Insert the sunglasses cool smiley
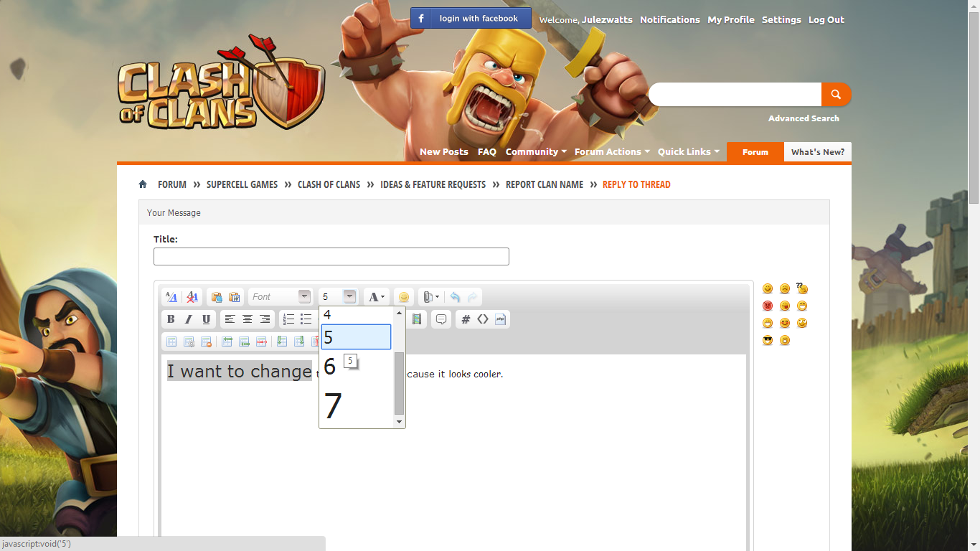Image resolution: width=980 pixels, height=551 pixels. (768, 340)
